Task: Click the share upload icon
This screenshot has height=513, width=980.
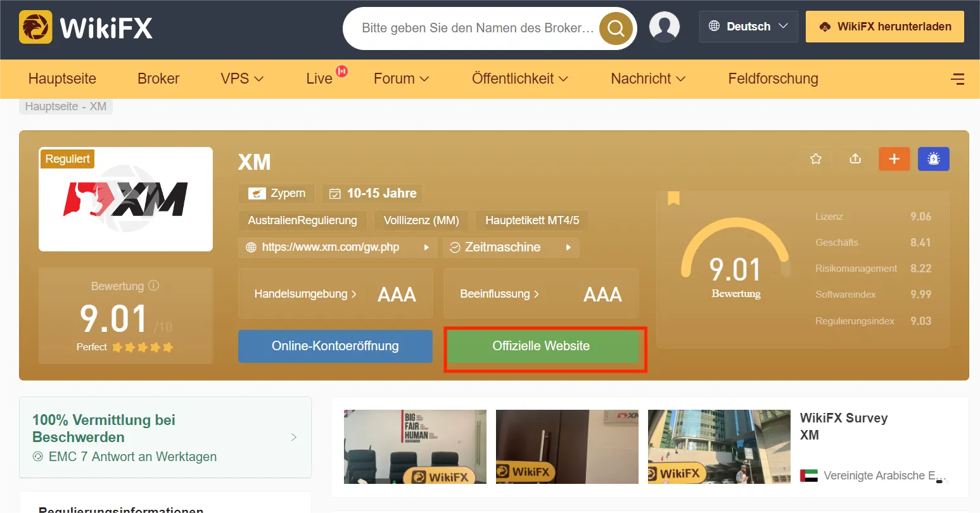Action: pyautogui.click(x=855, y=159)
